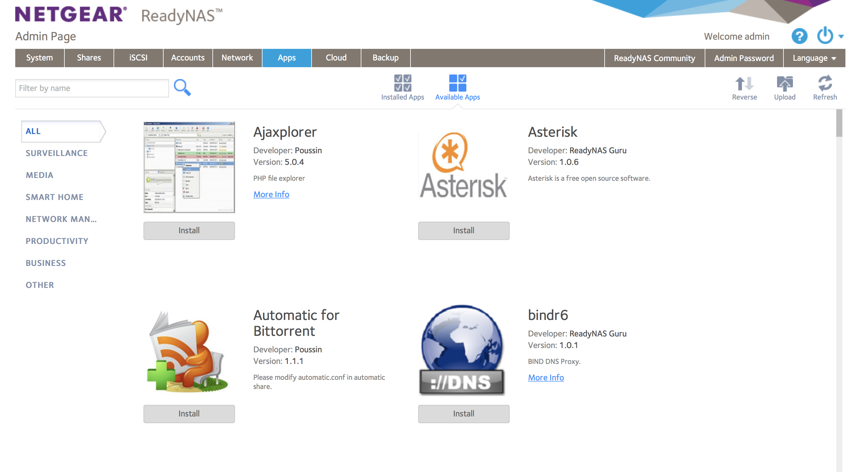The width and height of the screenshot is (868, 472).
Task: Open the Language dropdown menu
Action: point(814,58)
